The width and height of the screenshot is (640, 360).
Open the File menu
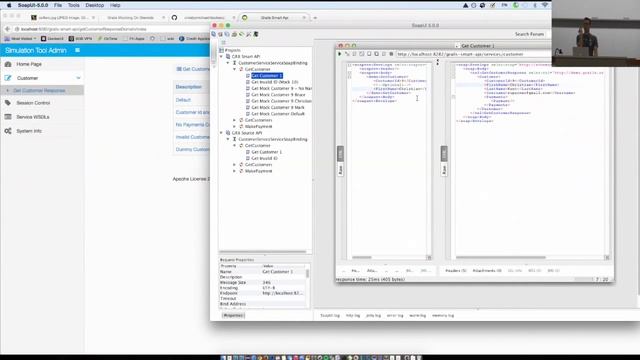tap(58, 5)
